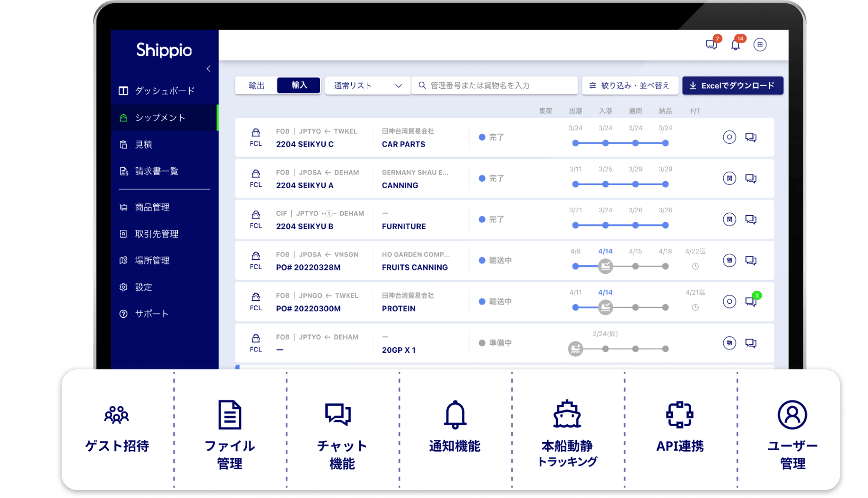
Task: Open the chat bubble on the CAR PARTS shipment
Action: point(751,137)
